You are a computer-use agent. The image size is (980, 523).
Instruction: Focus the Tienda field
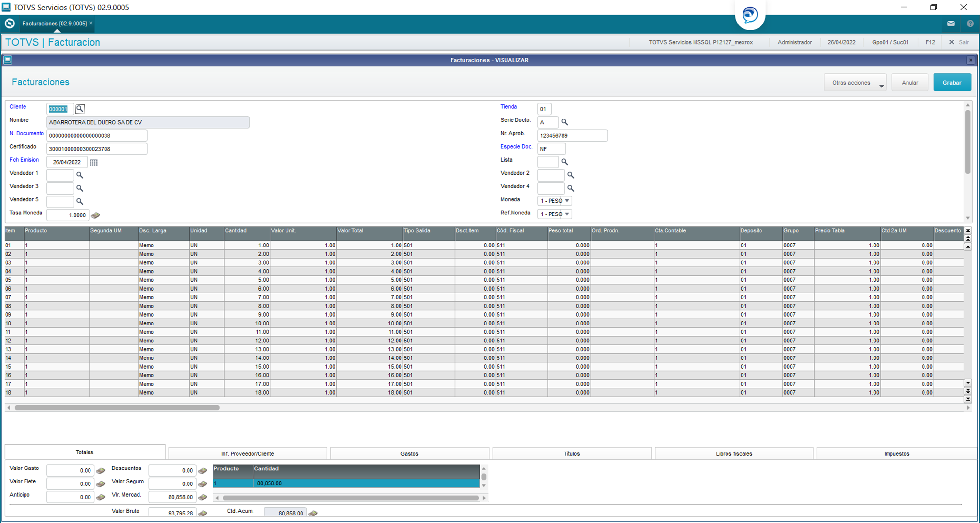pyautogui.click(x=545, y=109)
